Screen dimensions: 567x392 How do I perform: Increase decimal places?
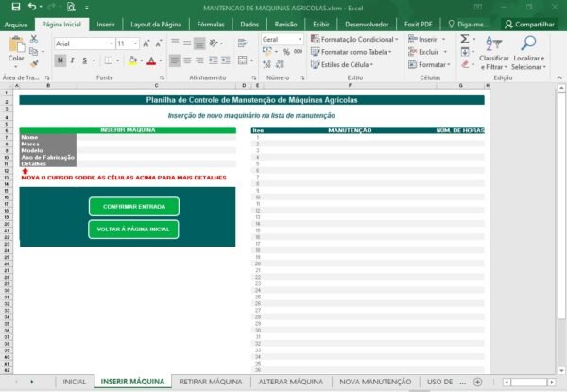point(266,64)
